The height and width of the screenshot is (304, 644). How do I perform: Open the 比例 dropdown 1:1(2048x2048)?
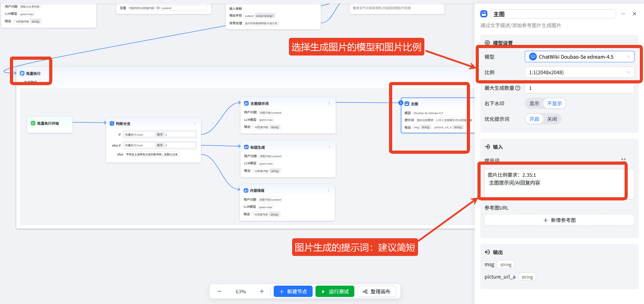tap(579, 72)
